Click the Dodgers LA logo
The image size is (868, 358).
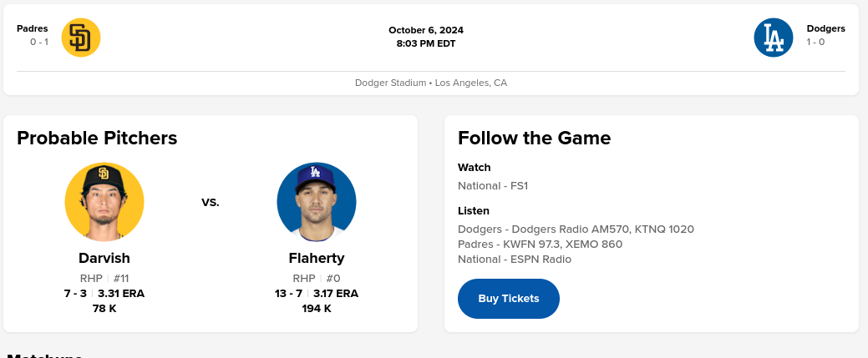point(774,38)
